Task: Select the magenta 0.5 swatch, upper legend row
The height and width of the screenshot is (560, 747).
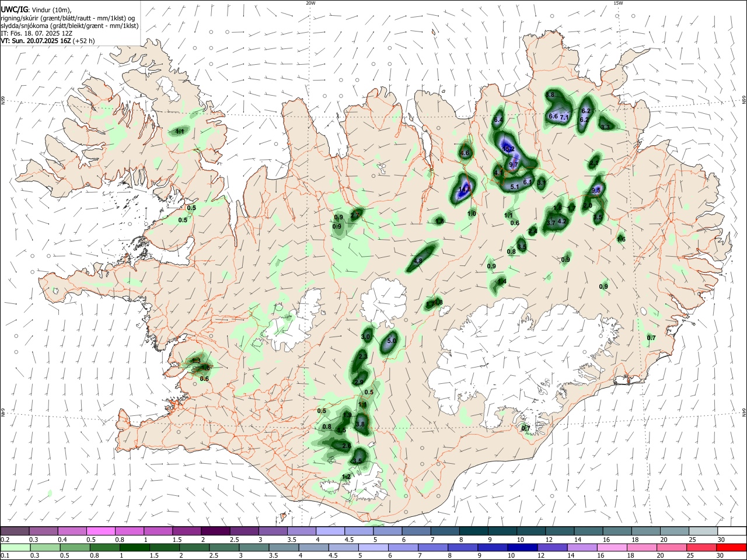Action: pos(100,531)
